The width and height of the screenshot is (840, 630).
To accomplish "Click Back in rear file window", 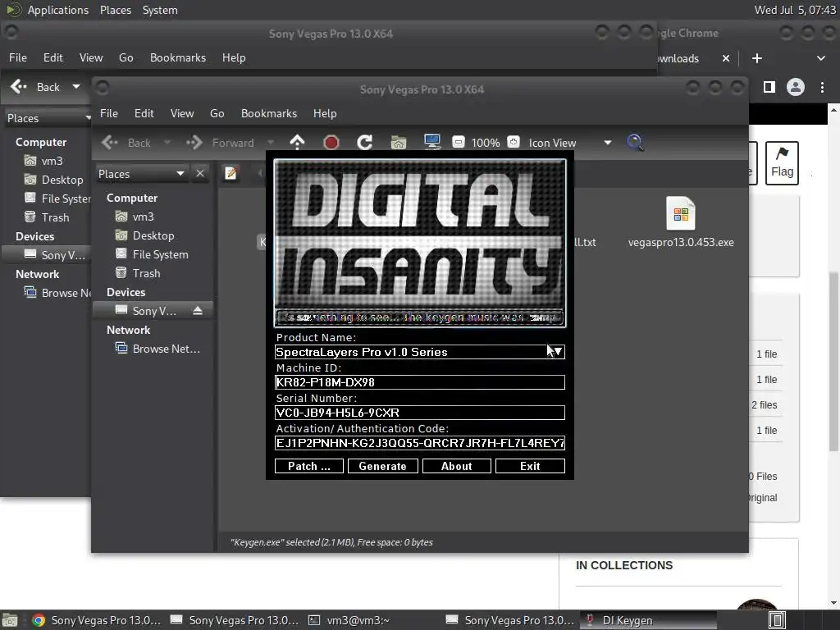I will 36,87.
